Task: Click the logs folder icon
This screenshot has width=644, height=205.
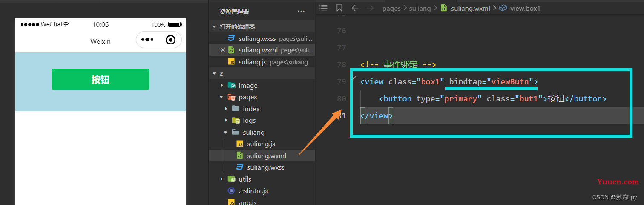Action: (236, 121)
